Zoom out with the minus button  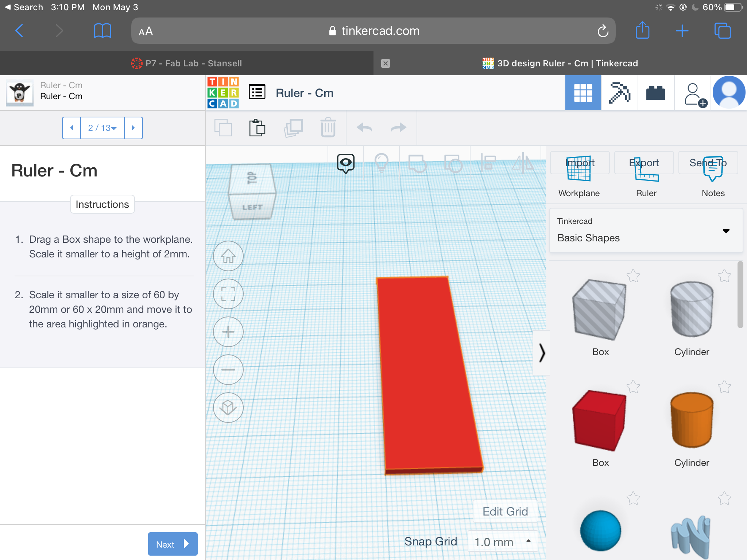pos(228,370)
